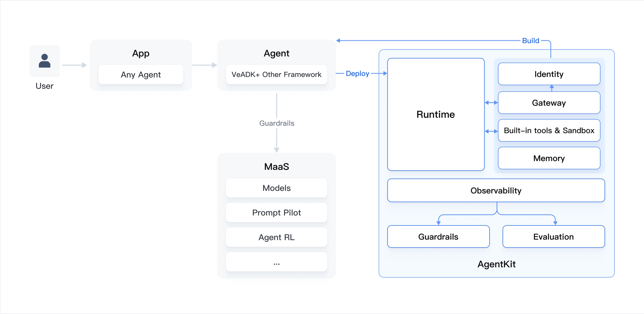Viewport: 644px width, 314px height.
Task: Select the Any Agent box
Action: coord(141,75)
